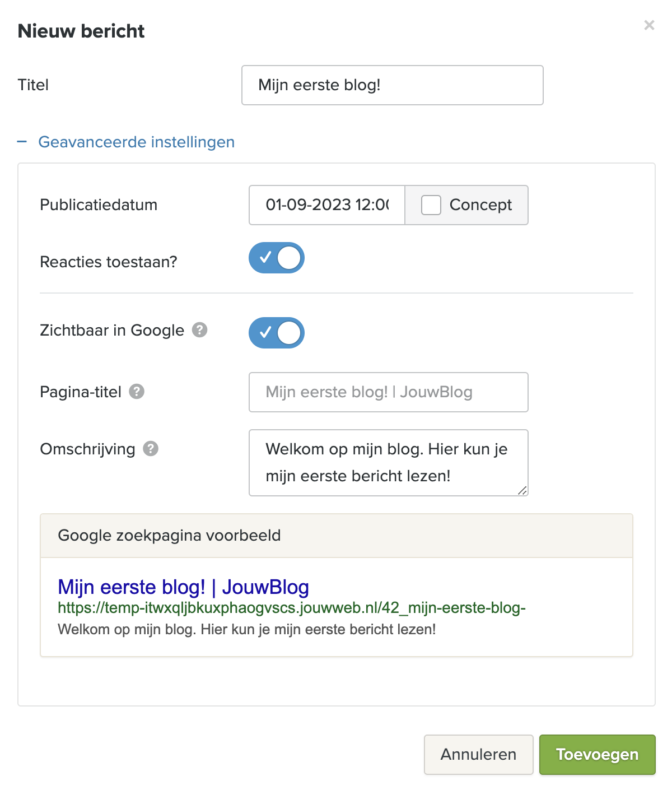Click the green preview URL in Google example
Image resolution: width=672 pixels, height=790 pixels.
[291, 608]
